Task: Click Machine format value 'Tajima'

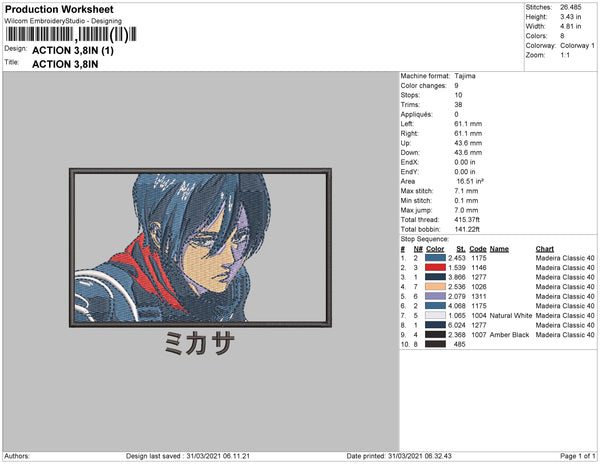Action: tap(465, 76)
